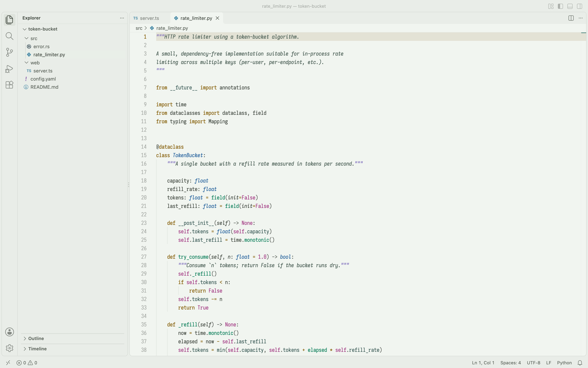Expand the Timeline section

pos(73,349)
